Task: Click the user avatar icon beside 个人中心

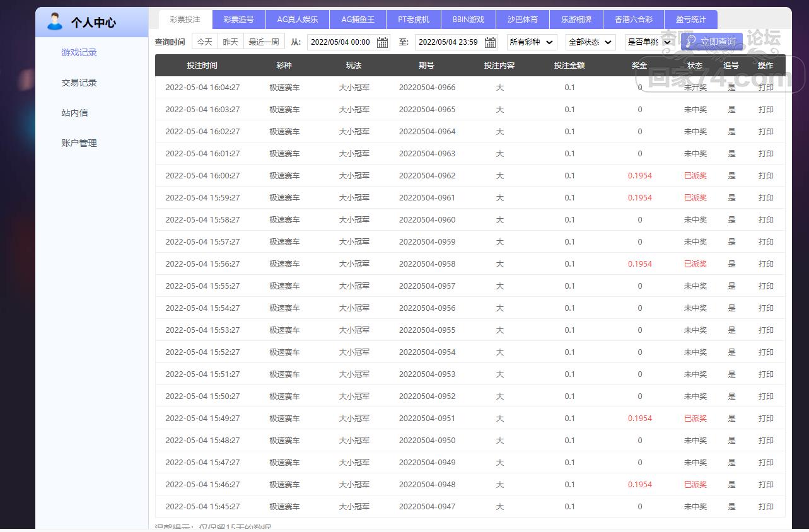Action: coord(55,21)
